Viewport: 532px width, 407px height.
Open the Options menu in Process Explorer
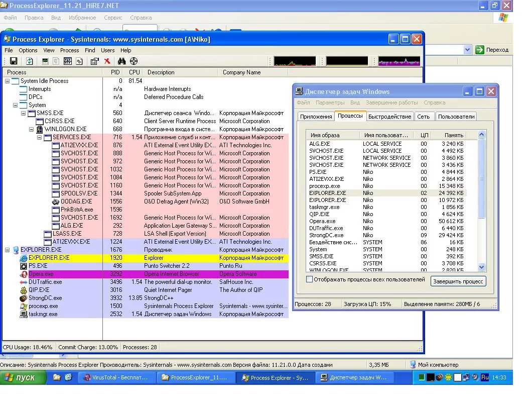point(28,50)
